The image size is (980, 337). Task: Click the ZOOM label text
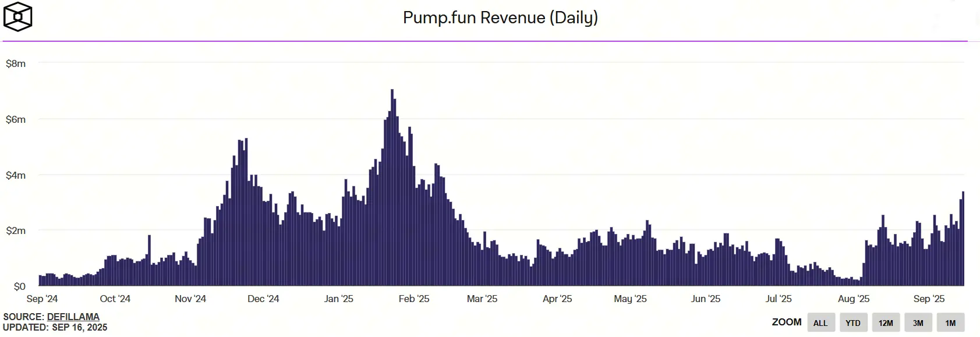787,322
